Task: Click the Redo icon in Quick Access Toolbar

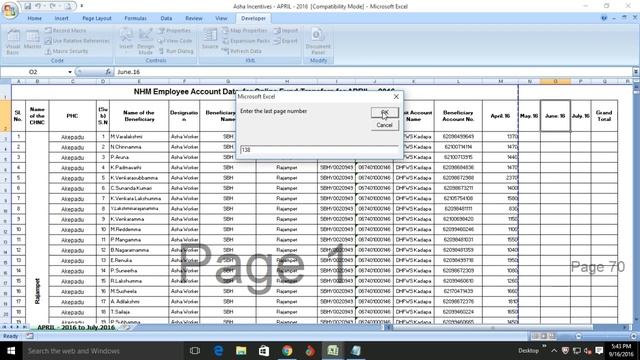Action: pos(53,6)
